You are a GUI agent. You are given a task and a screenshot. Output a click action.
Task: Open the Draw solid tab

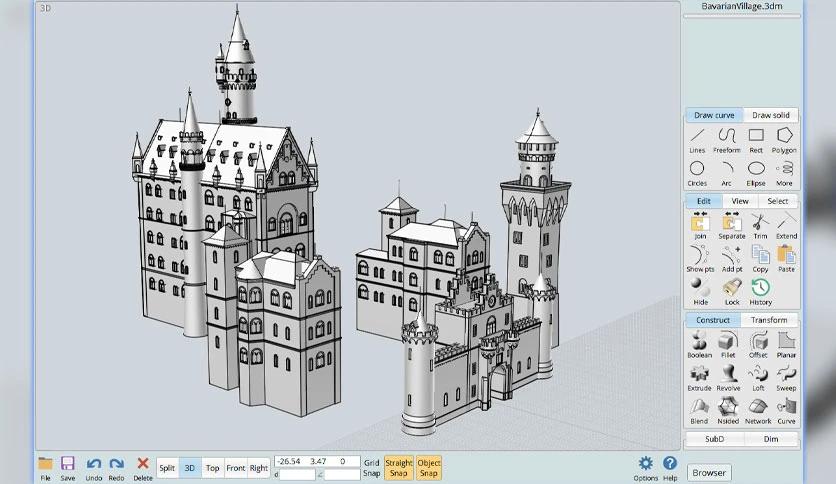(770, 115)
